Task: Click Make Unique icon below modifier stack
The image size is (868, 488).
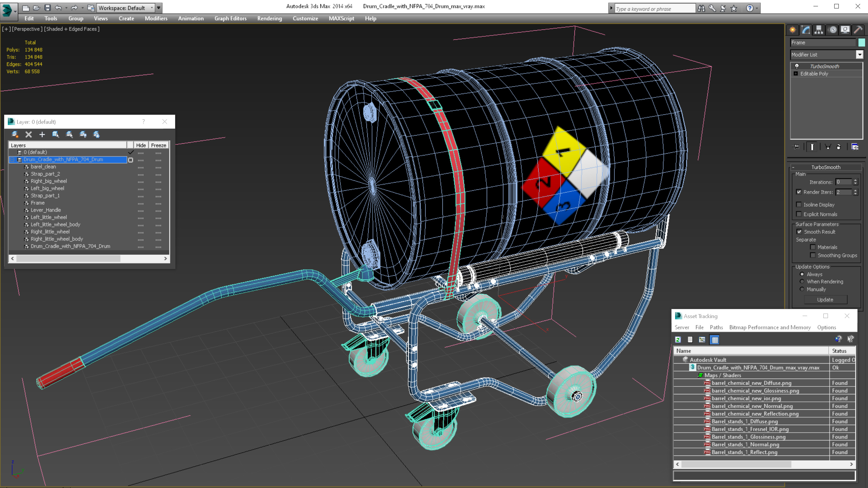Action: 828,147
